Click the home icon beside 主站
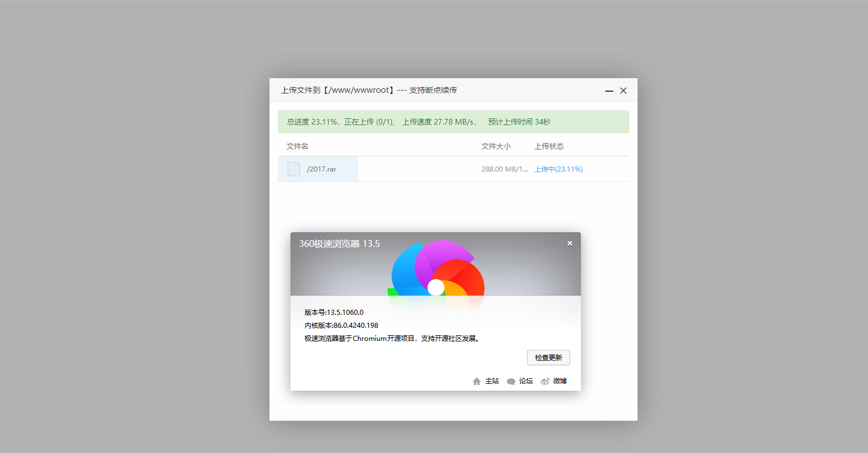The width and height of the screenshot is (868, 453). click(x=477, y=382)
